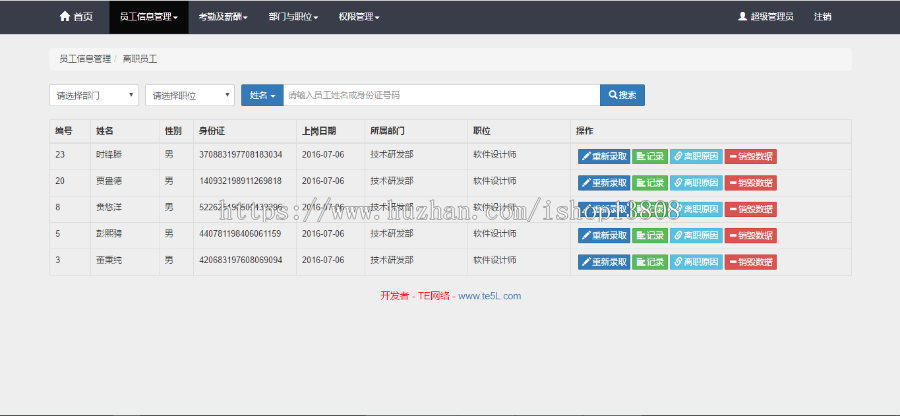Click 重新录取 for employee number 3
Image resolution: width=900 pixels, height=416 pixels.
point(604,262)
